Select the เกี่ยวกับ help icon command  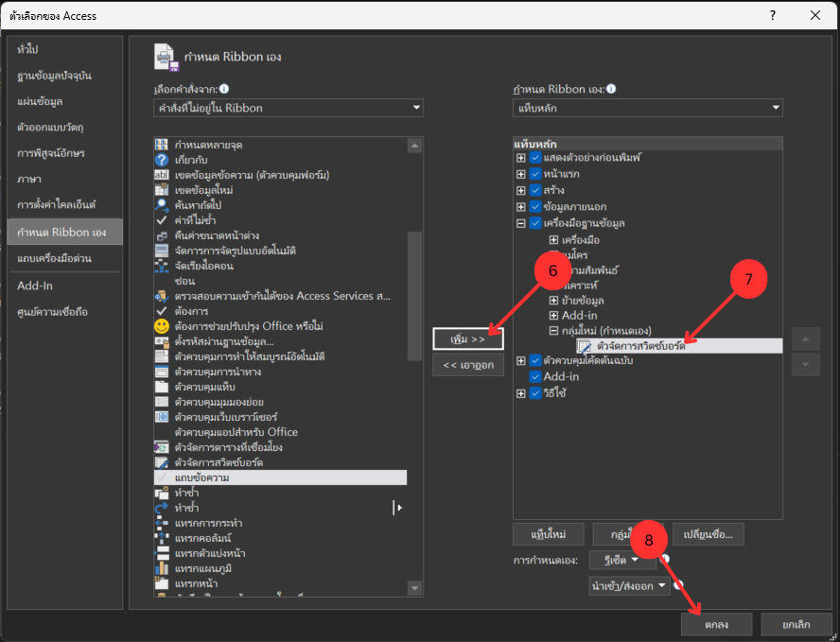(161, 160)
